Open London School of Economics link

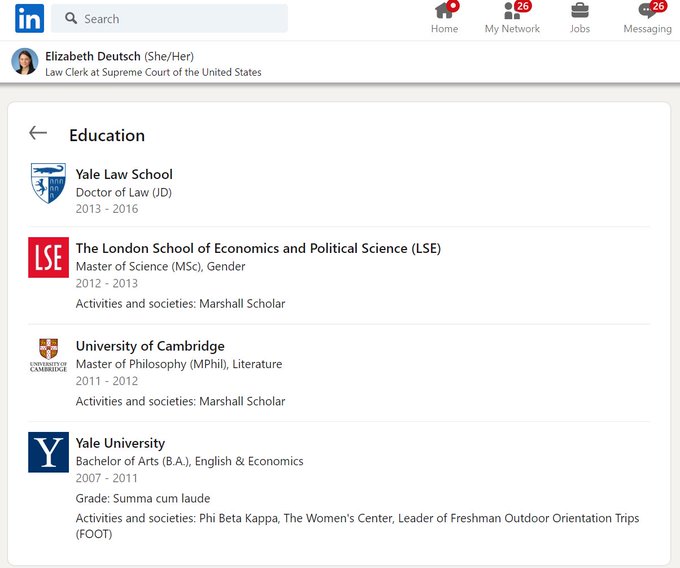click(x=258, y=248)
